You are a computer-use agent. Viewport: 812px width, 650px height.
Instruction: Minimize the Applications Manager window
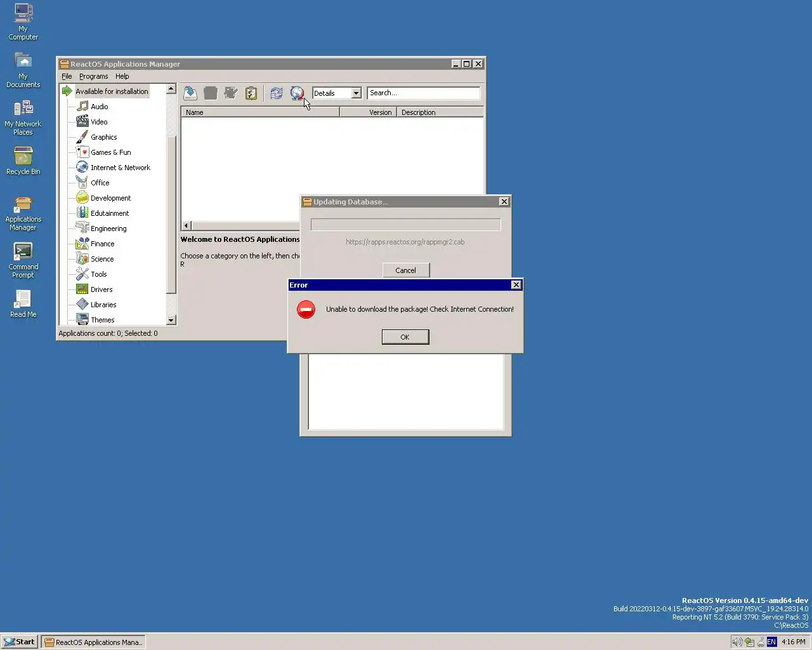(456, 63)
